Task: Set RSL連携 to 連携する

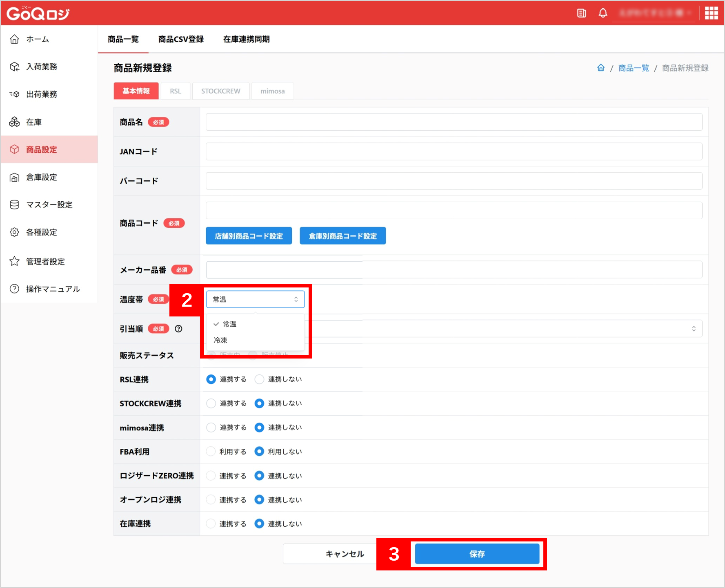Action: (x=211, y=379)
